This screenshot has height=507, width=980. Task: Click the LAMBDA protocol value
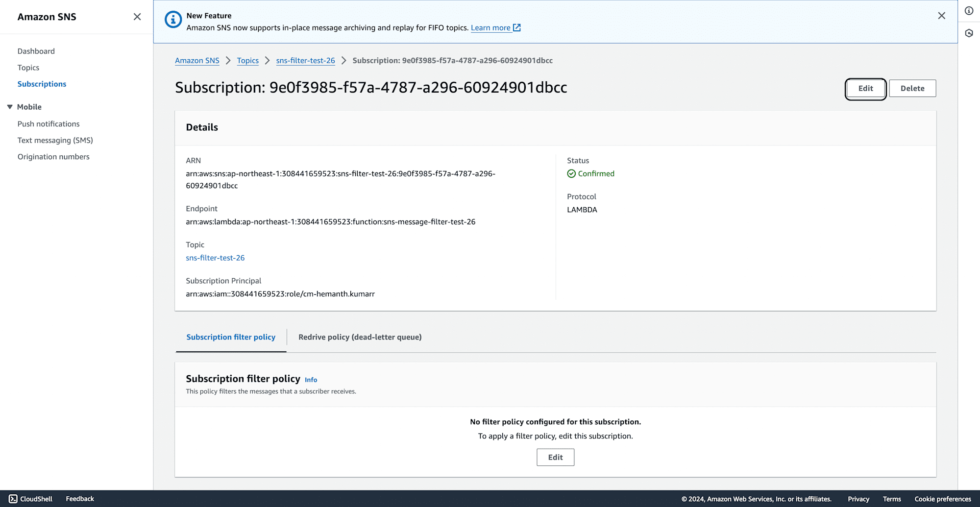click(x=582, y=210)
